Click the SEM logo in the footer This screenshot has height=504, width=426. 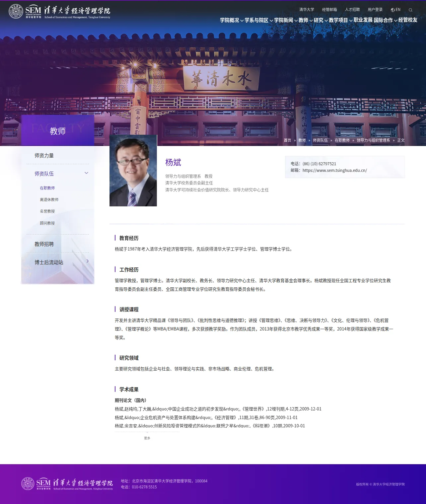[x=67, y=484]
